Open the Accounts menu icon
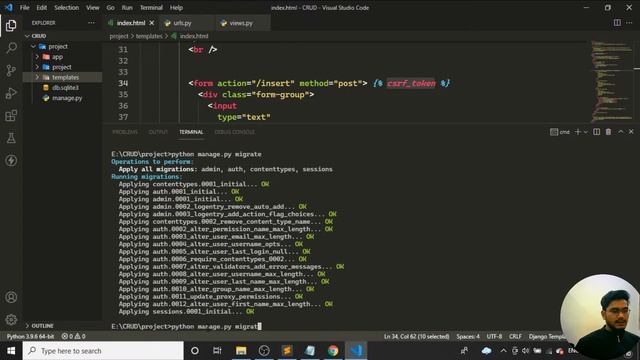The height and width of the screenshot is (360, 640). [x=11, y=297]
